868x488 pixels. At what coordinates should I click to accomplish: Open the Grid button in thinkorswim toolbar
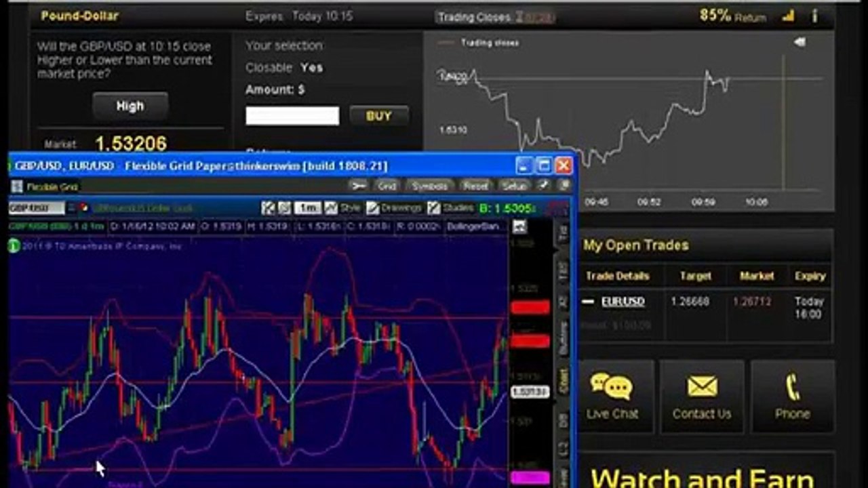pyautogui.click(x=387, y=186)
